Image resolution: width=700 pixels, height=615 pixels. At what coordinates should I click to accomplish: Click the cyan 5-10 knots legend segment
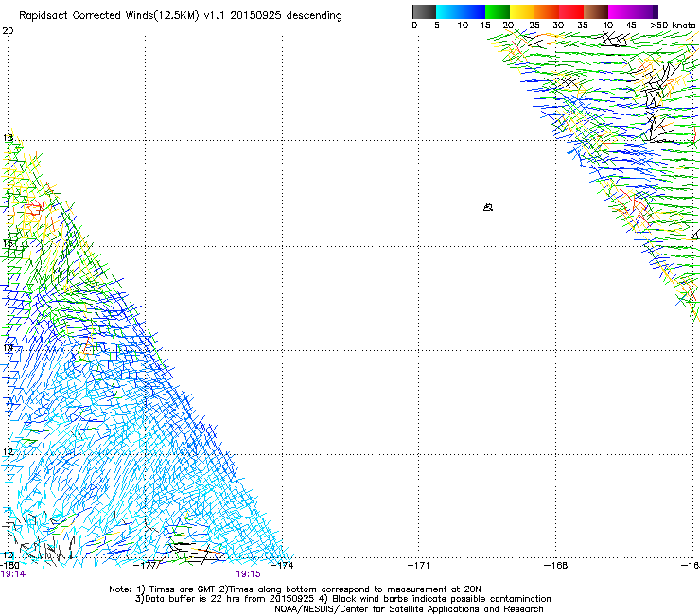(x=448, y=11)
